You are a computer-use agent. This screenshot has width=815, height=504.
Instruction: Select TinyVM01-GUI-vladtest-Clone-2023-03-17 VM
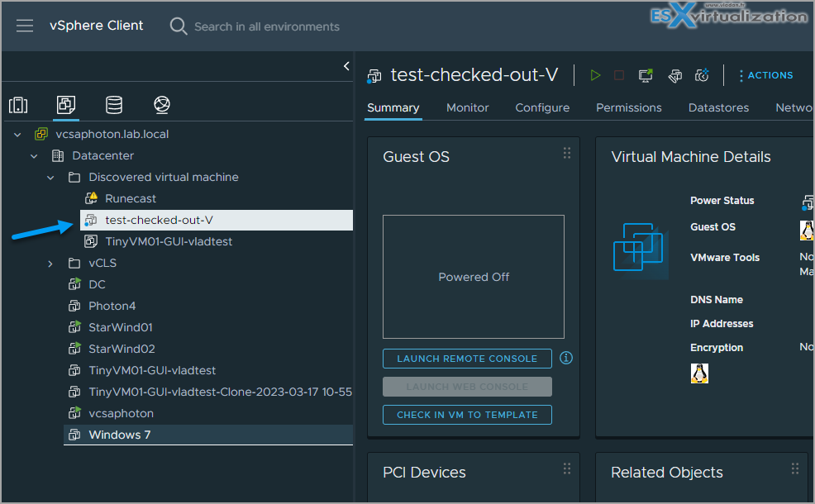pos(220,392)
